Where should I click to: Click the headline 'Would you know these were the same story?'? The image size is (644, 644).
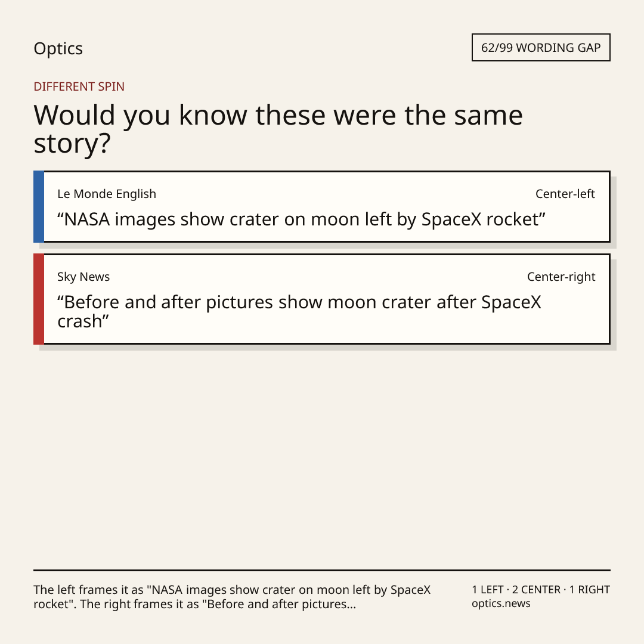[278, 129]
